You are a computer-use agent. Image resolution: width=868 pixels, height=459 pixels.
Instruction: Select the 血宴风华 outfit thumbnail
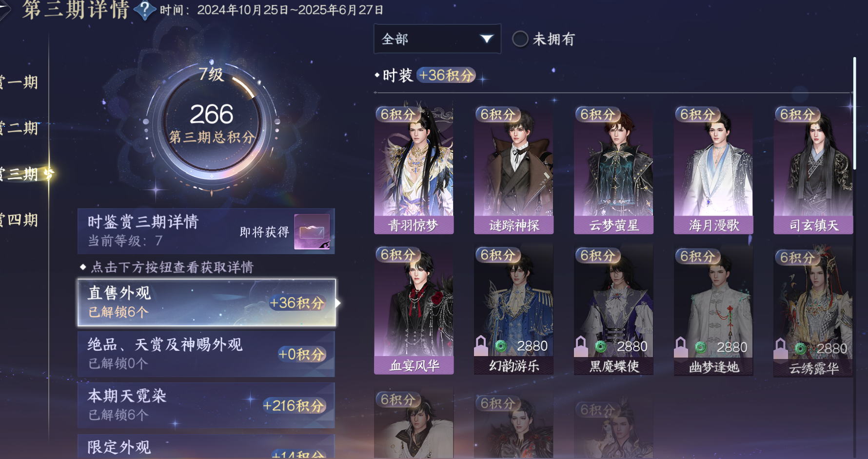[414, 311]
